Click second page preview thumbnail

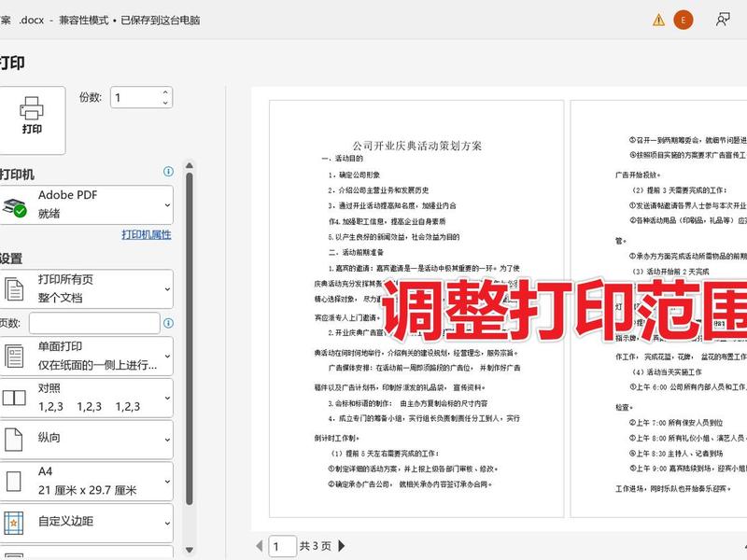click(659, 309)
